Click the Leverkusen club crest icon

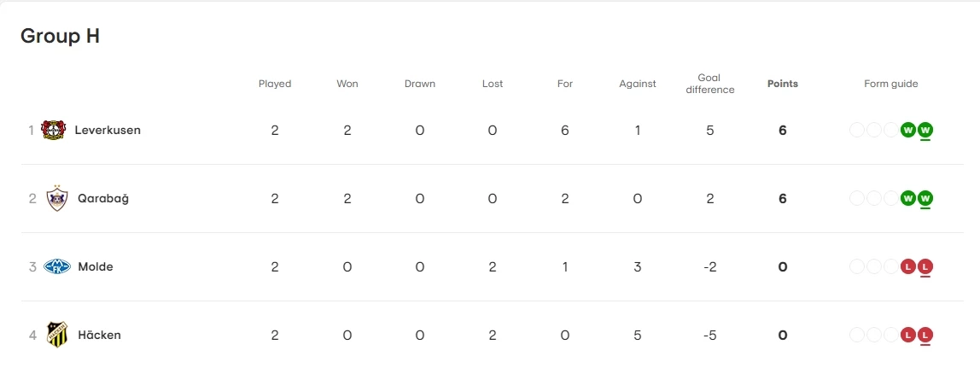click(x=54, y=130)
